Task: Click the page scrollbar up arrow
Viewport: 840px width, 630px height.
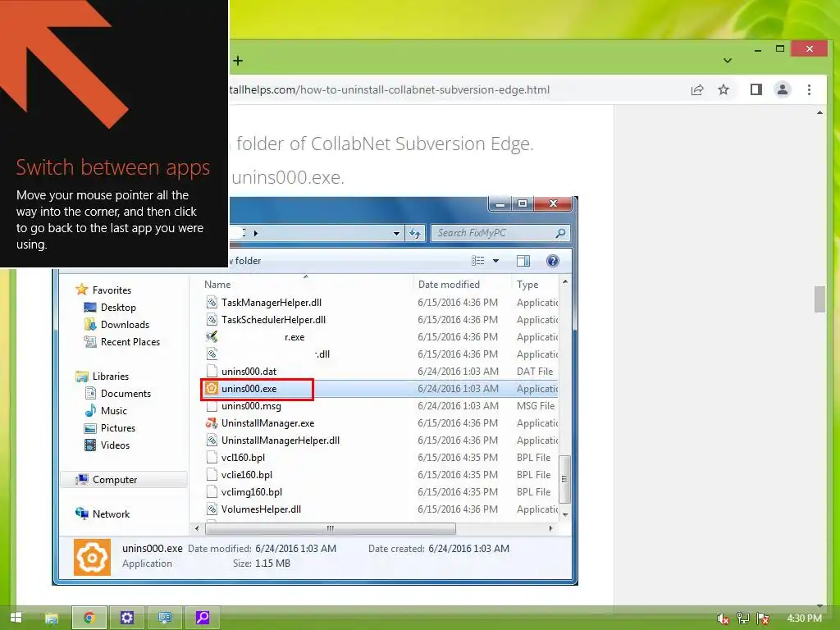Action: click(x=819, y=112)
